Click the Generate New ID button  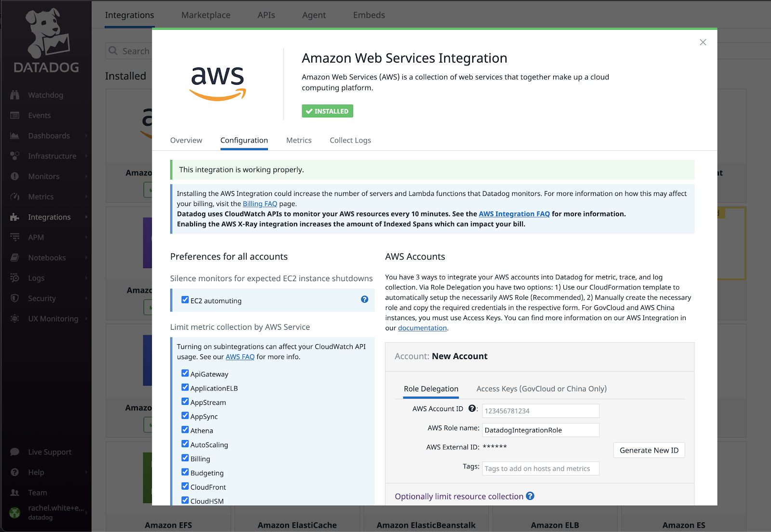click(649, 450)
